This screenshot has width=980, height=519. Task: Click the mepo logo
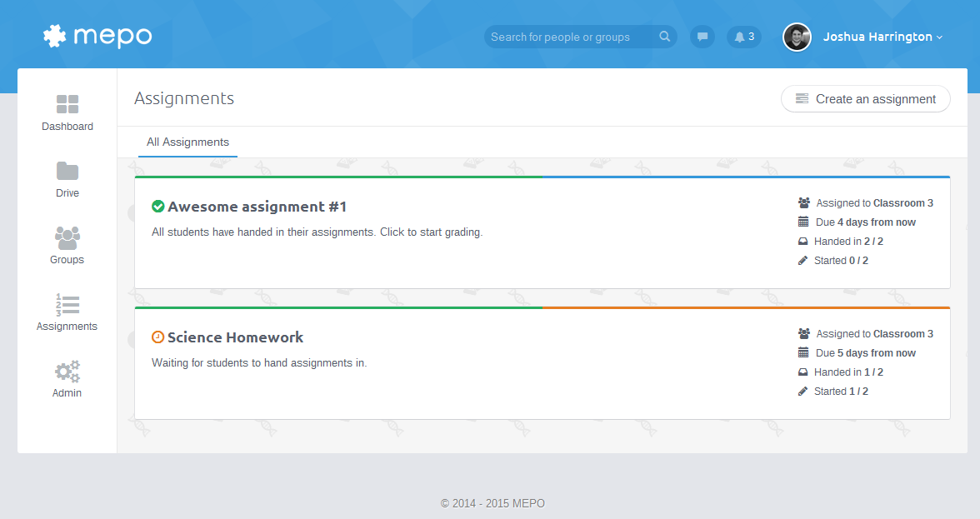point(97,36)
